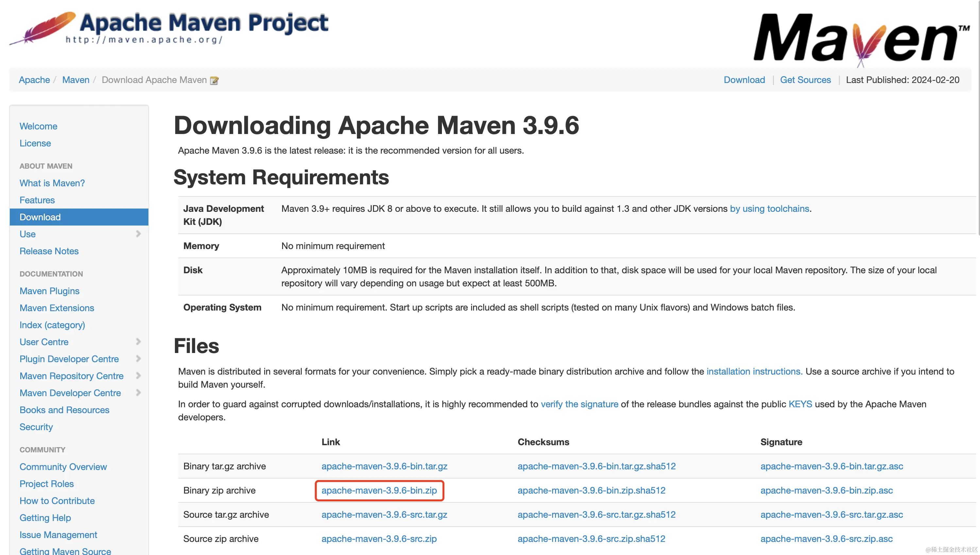Screen dimensions: 980x555
Task: Click the Apache breadcrumb link
Action: (34, 80)
